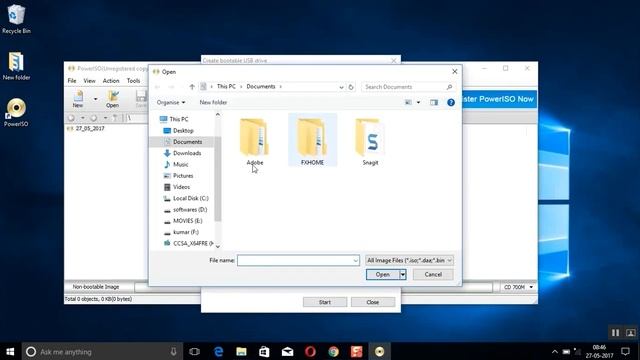Expand the address bar history dropdown
Viewport: 640px width, 360px height.
341,87
